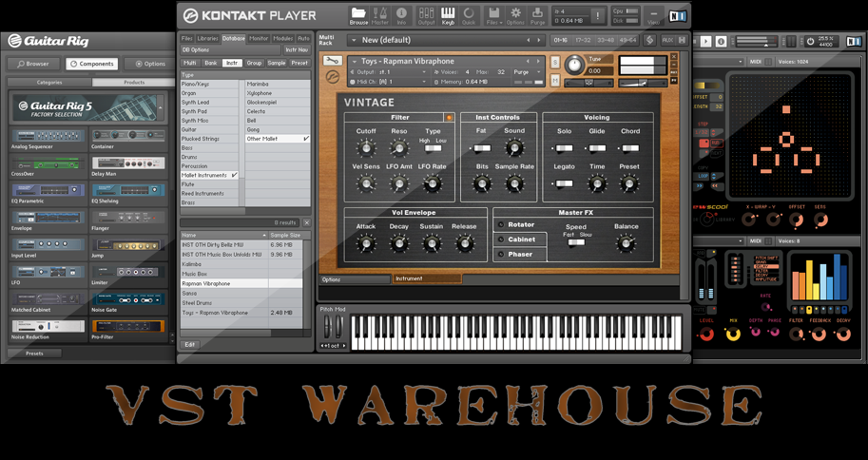Select Noise Gate component in Guitar Rig
The height and width of the screenshot is (460, 868).
(128, 301)
